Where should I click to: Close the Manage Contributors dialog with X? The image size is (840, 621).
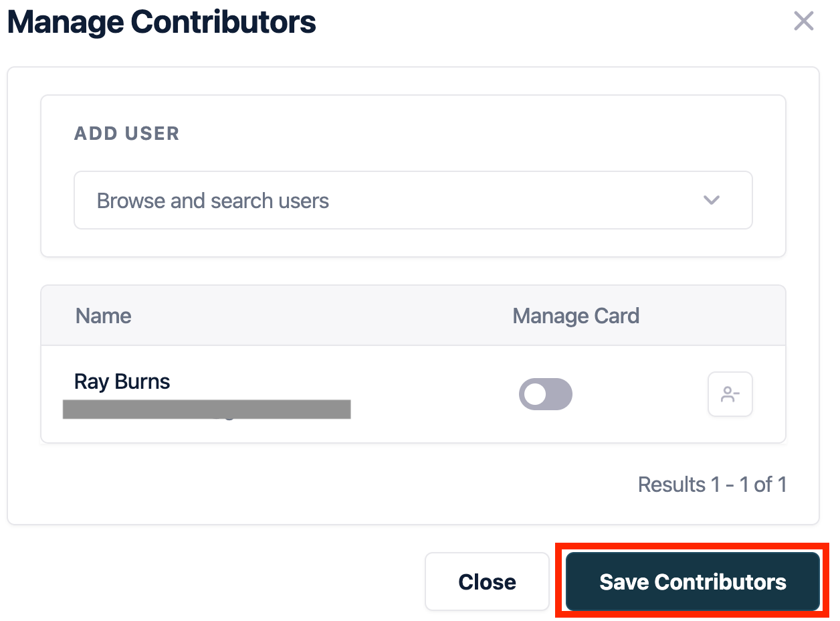tap(803, 21)
